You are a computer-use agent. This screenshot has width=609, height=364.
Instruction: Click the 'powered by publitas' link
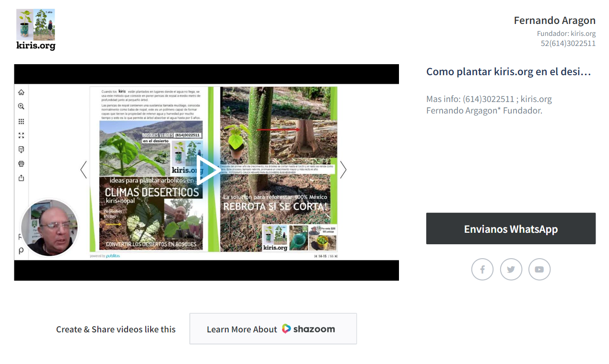pos(105,256)
